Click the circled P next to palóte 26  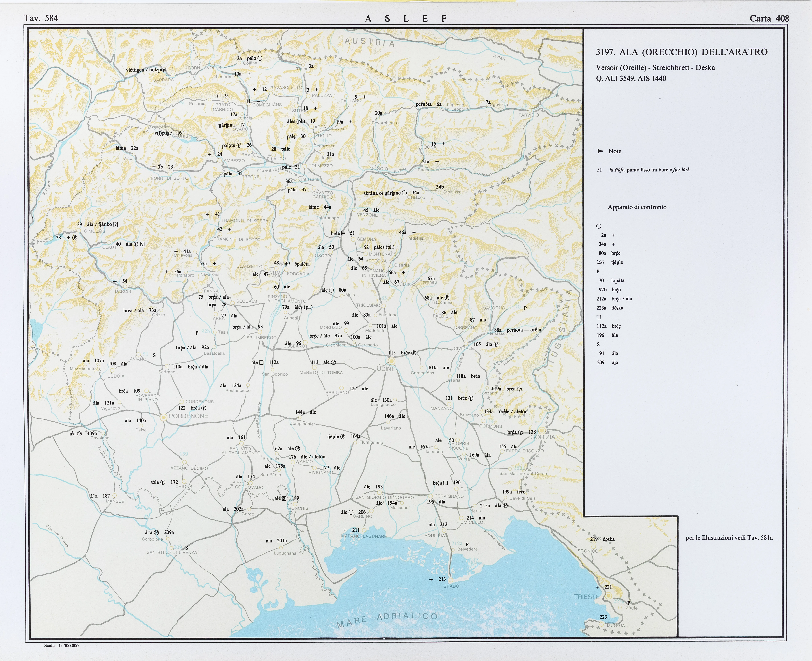(239, 145)
